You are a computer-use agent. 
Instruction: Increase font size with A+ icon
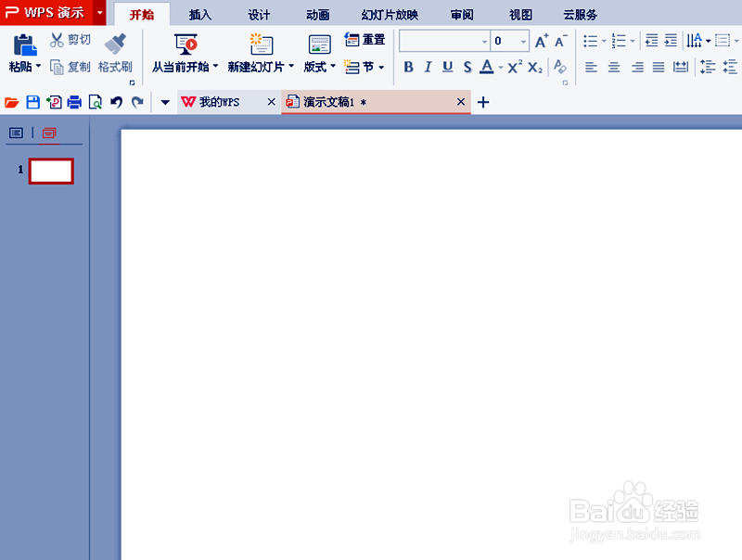click(x=542, y=41)
